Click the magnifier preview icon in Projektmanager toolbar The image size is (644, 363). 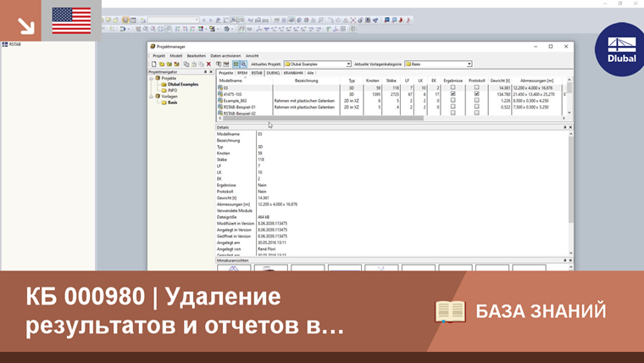point(243,64)
